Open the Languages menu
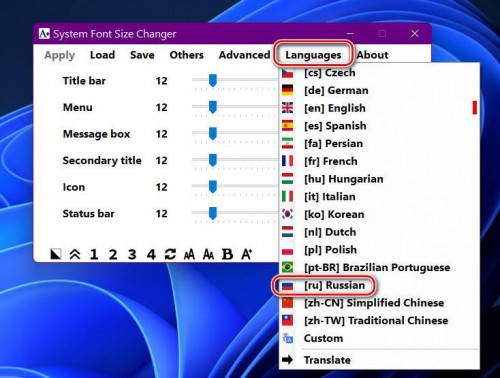This screenshot has height=378, width=500. point(313,55)
